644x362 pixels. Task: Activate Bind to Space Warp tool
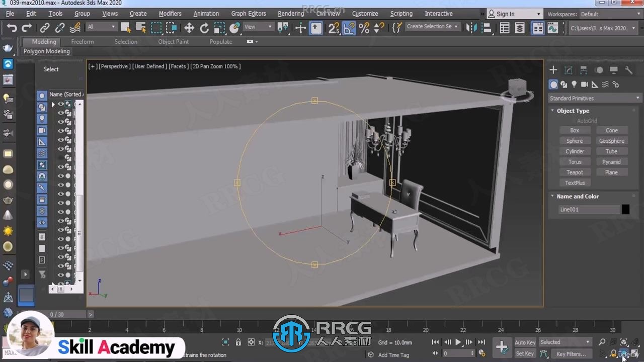(75, 28)
